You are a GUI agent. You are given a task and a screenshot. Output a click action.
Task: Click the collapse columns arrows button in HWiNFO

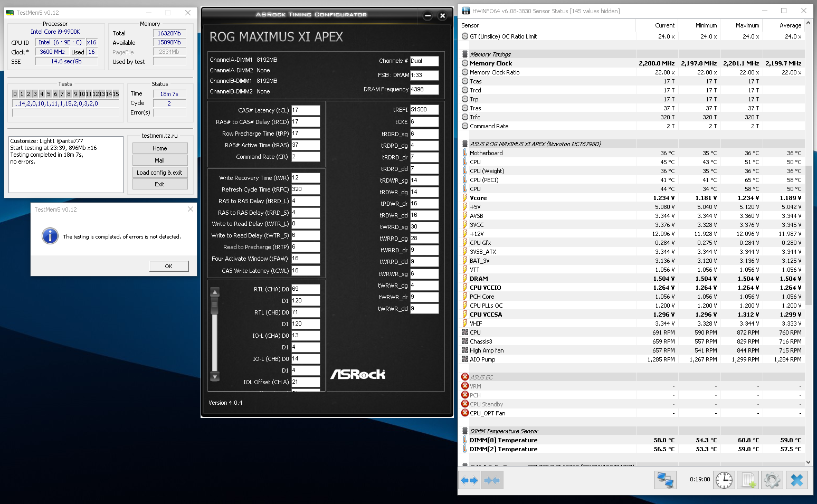(492, 480)
